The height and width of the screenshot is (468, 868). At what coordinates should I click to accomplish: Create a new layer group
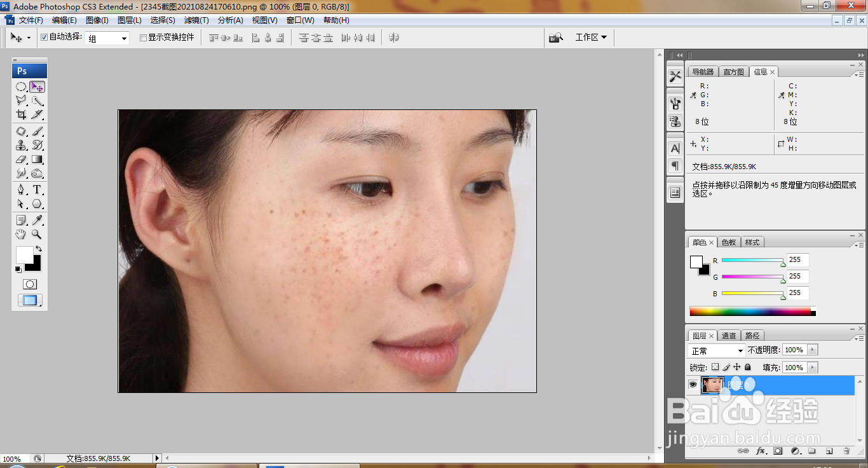pos(812,451)
